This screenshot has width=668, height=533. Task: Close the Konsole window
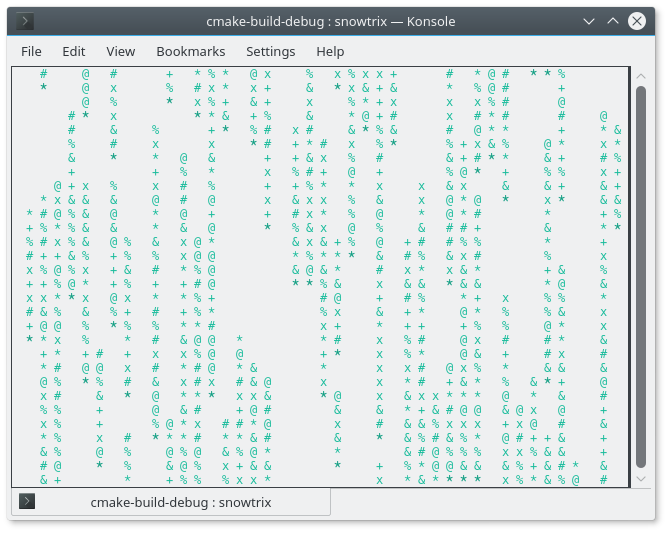(637, 21)
